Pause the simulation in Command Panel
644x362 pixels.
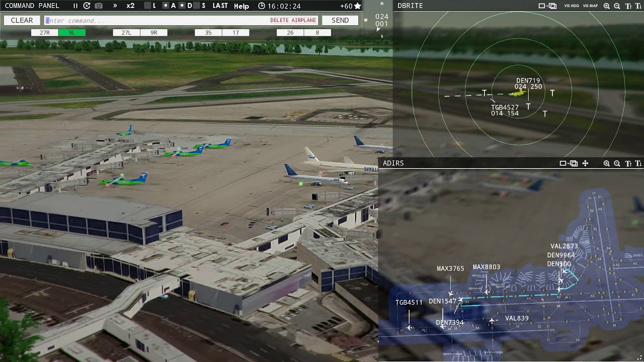(75, 6)
